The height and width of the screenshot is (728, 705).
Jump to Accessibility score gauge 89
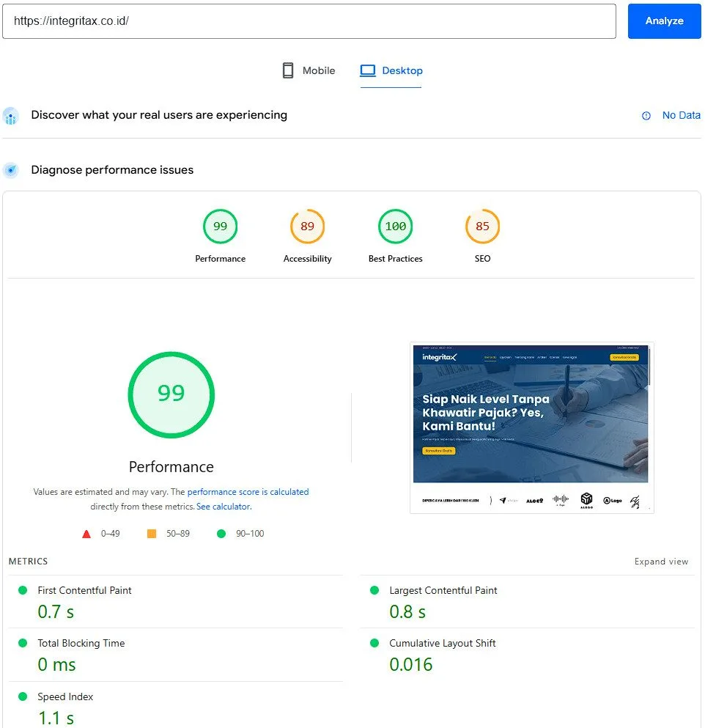(x=307, y=227)
